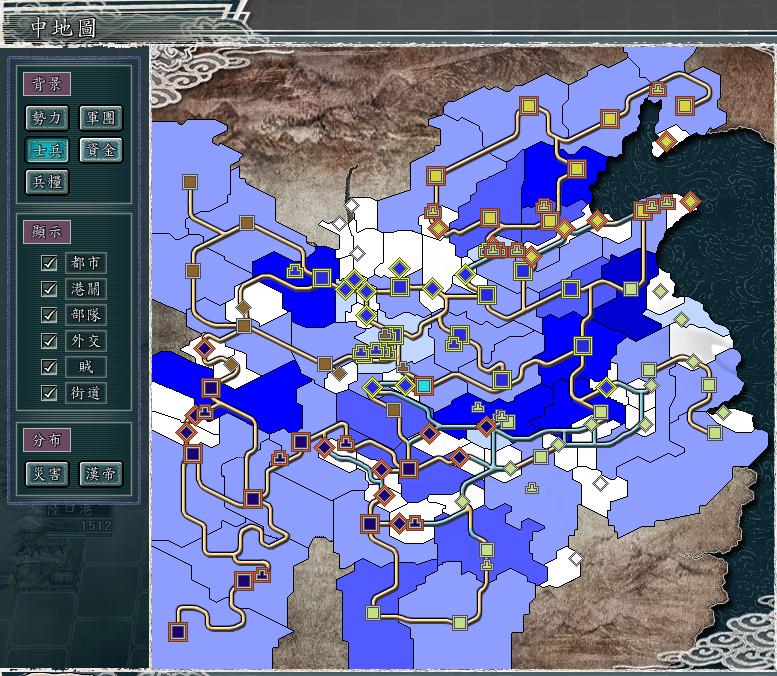
Task: Click the 中地圖 title text
Action: point(63,28)
